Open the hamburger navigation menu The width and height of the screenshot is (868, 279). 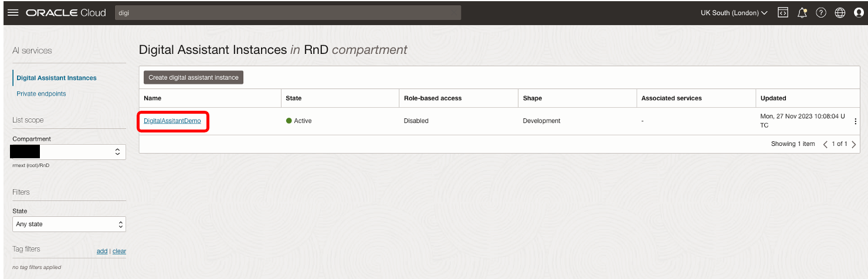13,13
